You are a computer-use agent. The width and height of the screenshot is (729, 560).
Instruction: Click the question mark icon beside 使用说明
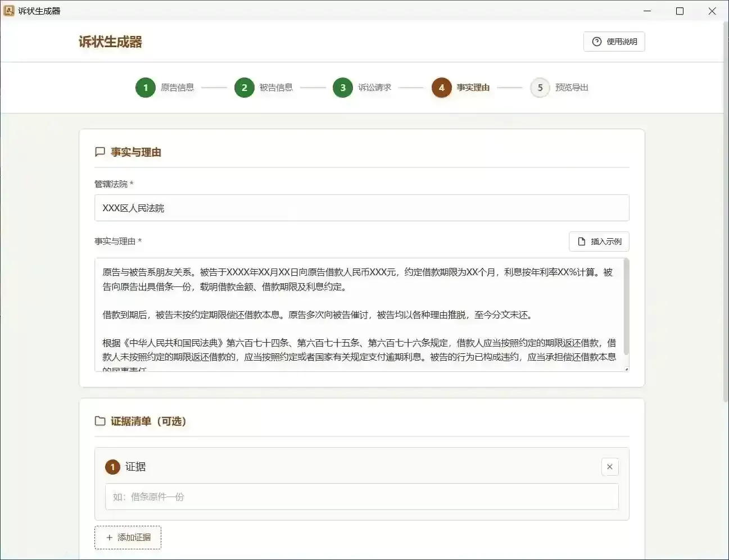pos(596,42)
